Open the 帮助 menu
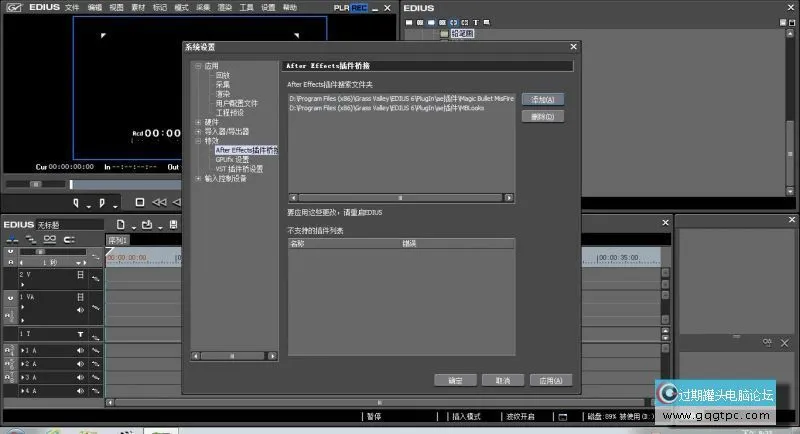Image resolution: width=800 pixels, height=434 pixels. click(x=290, y=8)
